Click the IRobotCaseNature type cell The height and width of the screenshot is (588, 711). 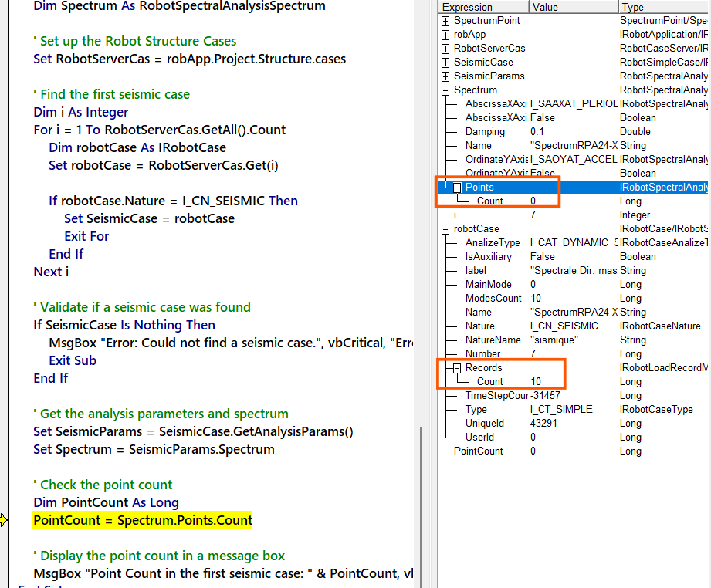pyautogui.click(x=660, y=326)
